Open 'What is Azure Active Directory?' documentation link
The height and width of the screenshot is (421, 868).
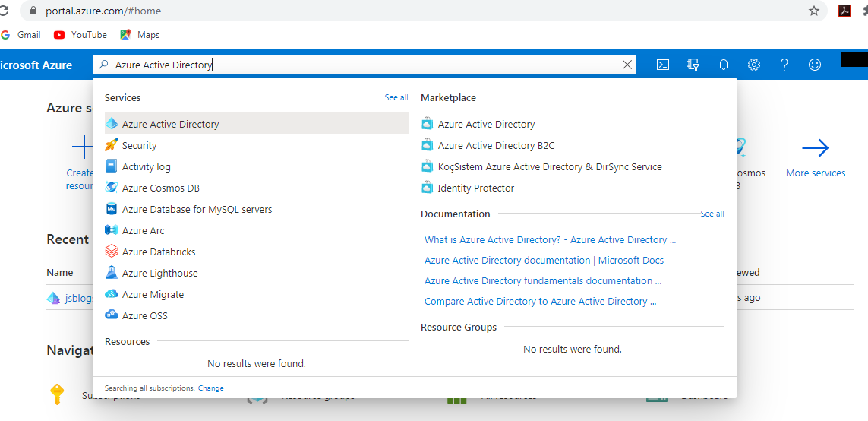coord(550,239)
